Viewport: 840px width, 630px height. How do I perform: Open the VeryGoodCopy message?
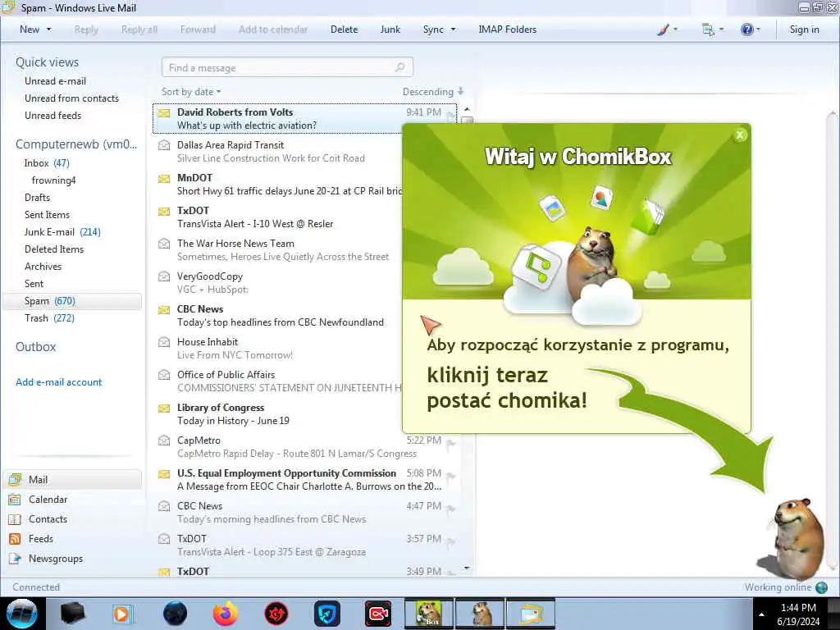279,282
